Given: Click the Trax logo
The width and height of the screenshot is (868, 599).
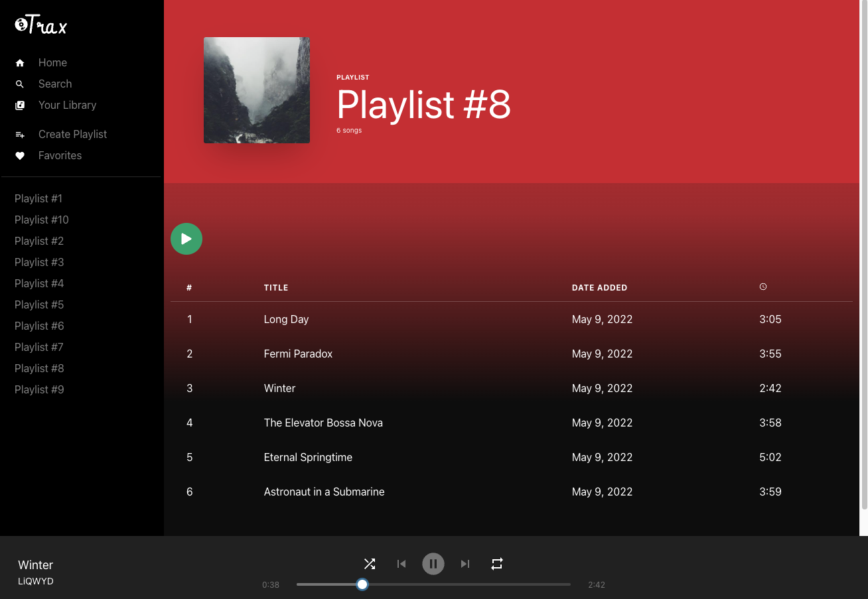Looking at the screenshot, I should (x=40, y=24).
